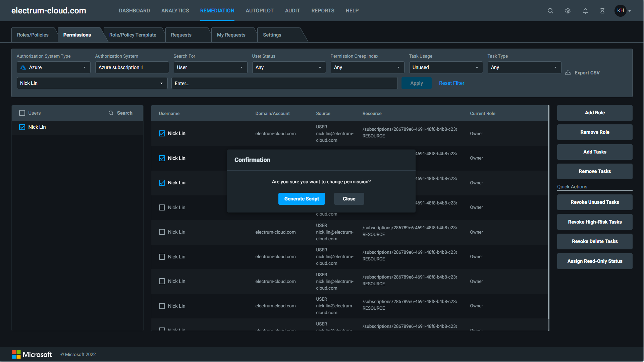Click the Domain/Account column header
The height and width of the screenshot is (362, 644).
point(272,113)
